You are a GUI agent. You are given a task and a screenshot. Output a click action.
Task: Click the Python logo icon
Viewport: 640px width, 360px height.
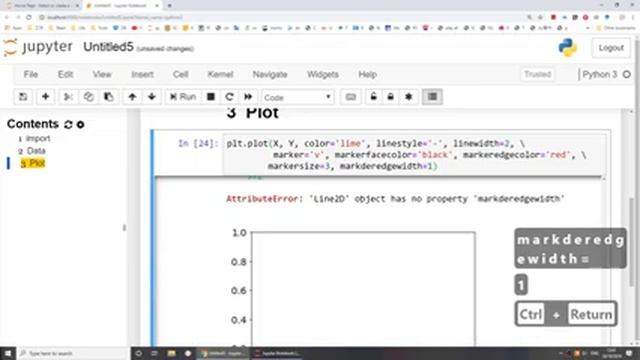567,48
